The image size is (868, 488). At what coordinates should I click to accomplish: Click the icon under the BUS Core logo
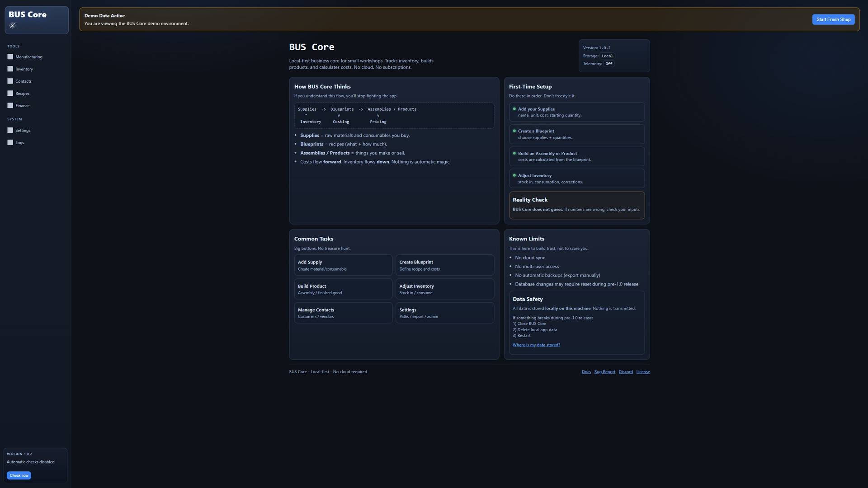point(13,25)
